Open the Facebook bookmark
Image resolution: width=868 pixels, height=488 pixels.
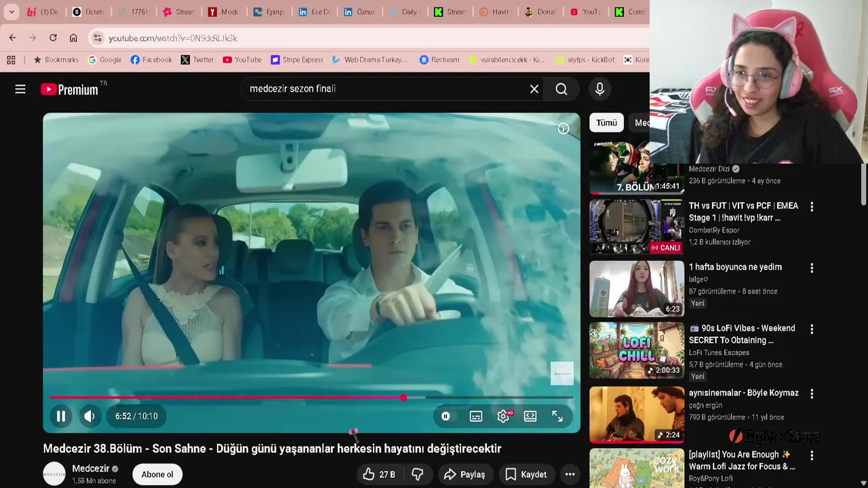(151, 60)
